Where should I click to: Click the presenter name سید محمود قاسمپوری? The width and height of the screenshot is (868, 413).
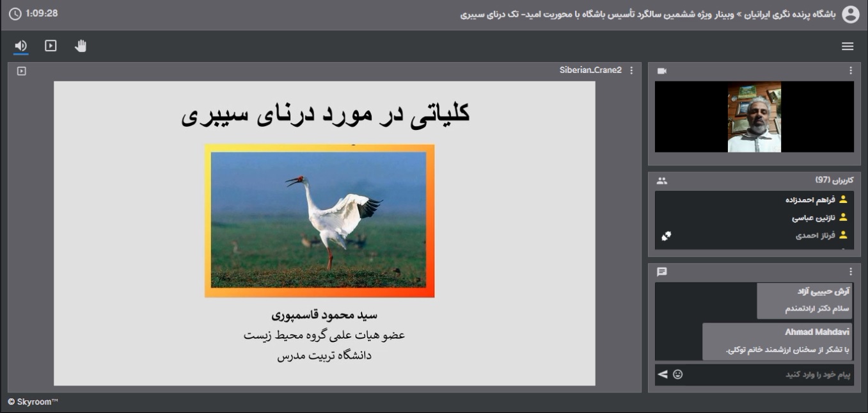(x=324, y=315)
